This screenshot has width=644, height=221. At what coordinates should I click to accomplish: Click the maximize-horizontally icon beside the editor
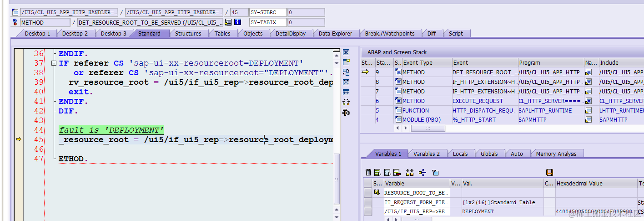pos(346,93)
